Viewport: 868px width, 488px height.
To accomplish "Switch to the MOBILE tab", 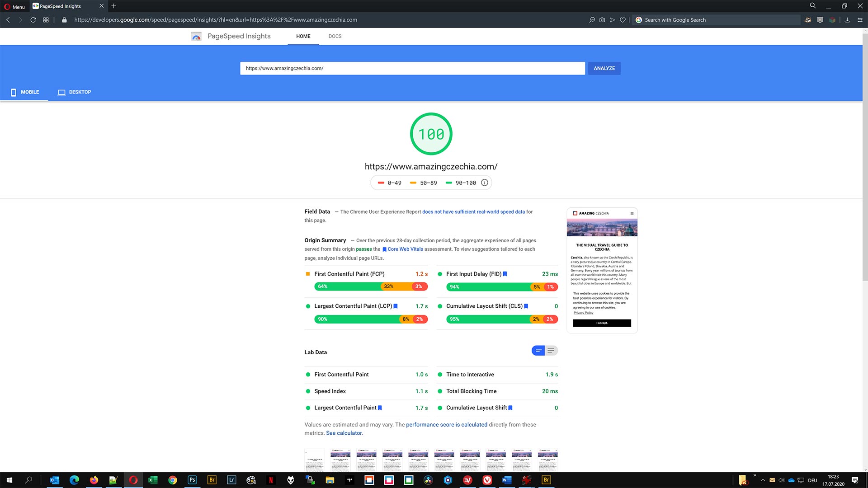I will click(24, 92).
